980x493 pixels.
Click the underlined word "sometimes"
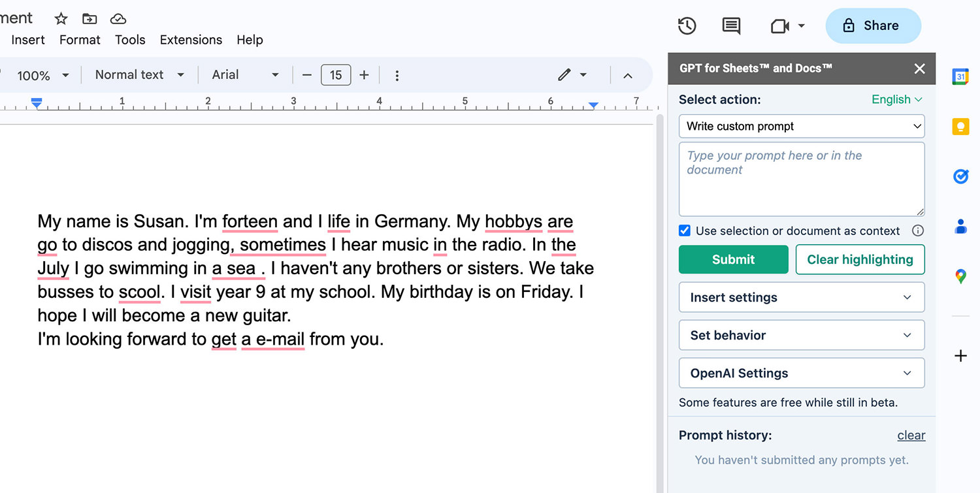click(282, 245)
